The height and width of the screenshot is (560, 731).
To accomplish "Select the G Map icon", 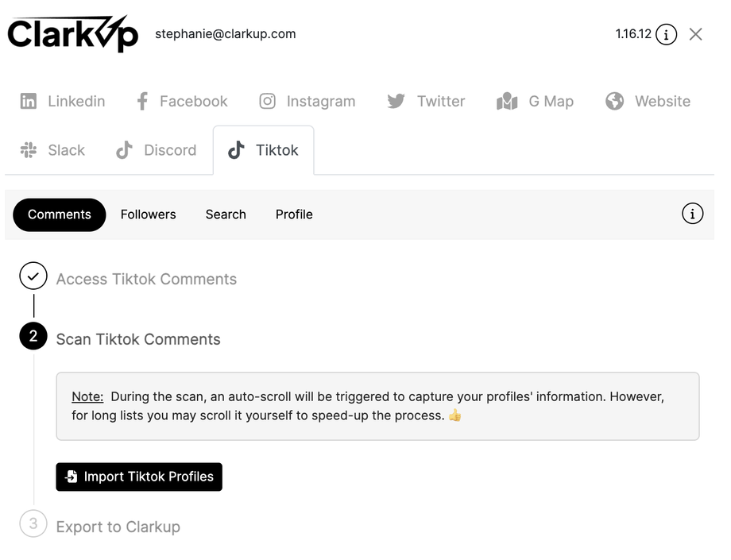I will (x=507, y=102).
